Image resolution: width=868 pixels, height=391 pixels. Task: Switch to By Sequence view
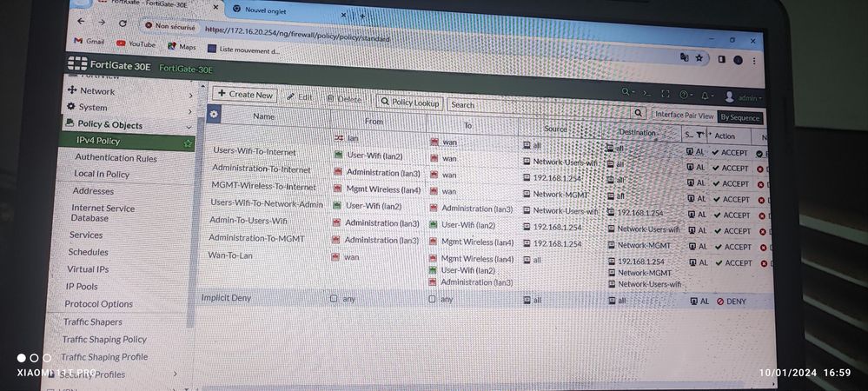click(740, 117)
